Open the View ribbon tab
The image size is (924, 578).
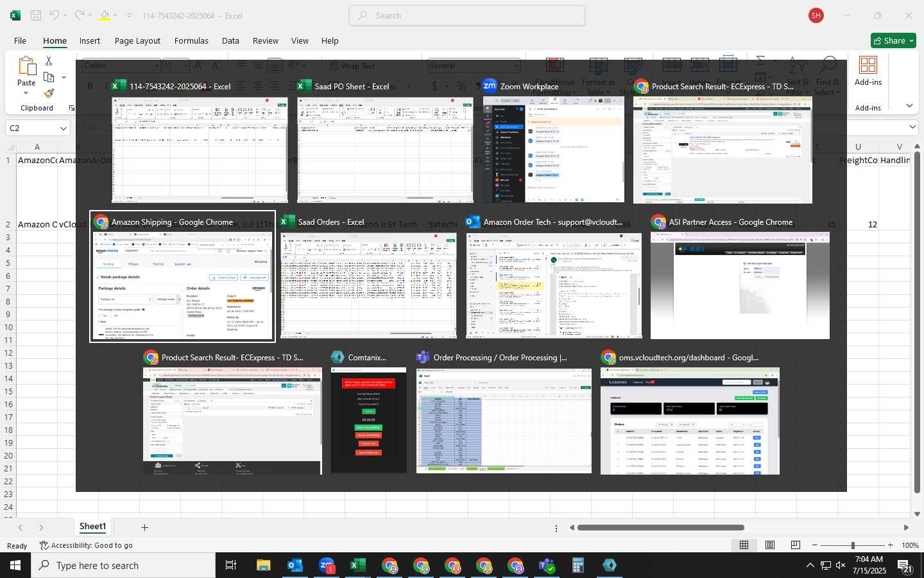pos(300,40)
